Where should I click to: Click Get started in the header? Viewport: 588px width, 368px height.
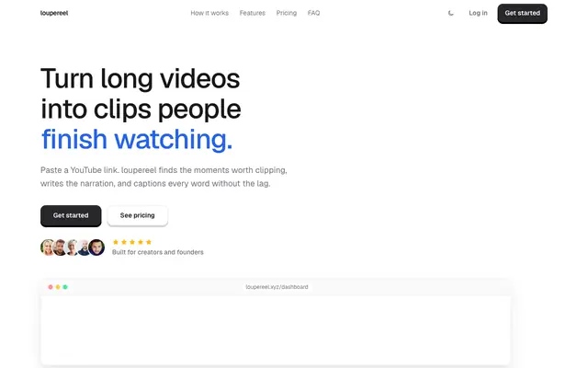pos(522,14)
